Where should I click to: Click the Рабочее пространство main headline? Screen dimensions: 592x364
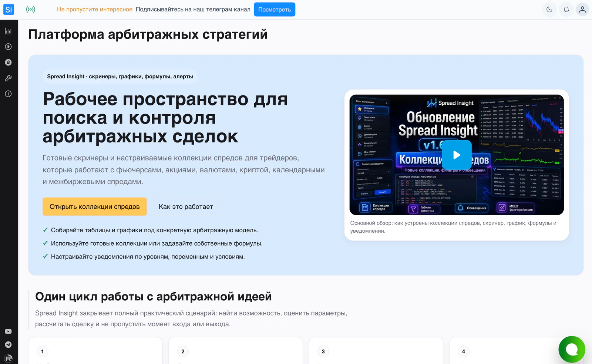click(x=165, y=118)
